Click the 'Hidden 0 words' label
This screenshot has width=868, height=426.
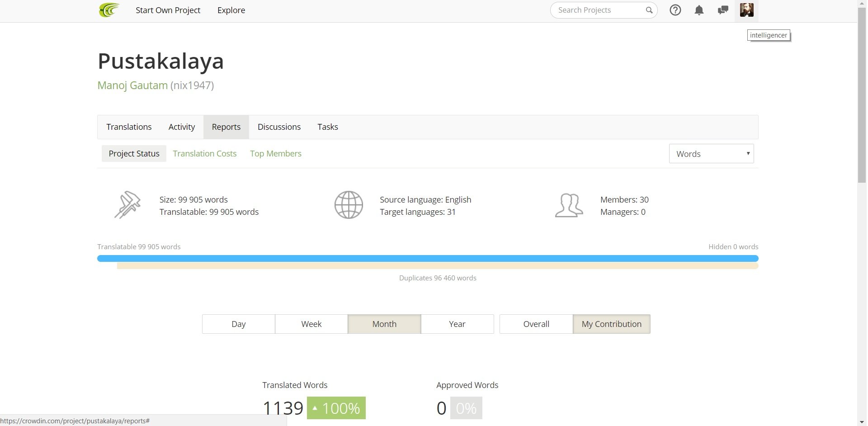tap(733, 247)
